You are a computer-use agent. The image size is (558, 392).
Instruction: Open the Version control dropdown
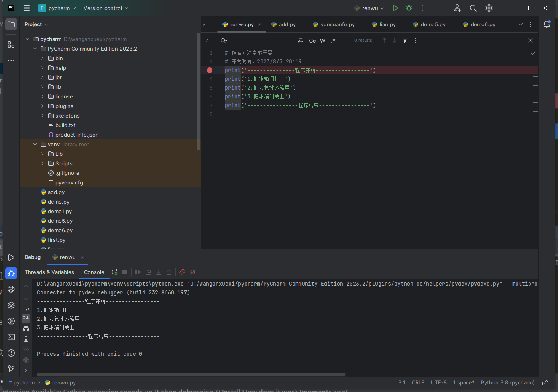[x=106, y=8]
